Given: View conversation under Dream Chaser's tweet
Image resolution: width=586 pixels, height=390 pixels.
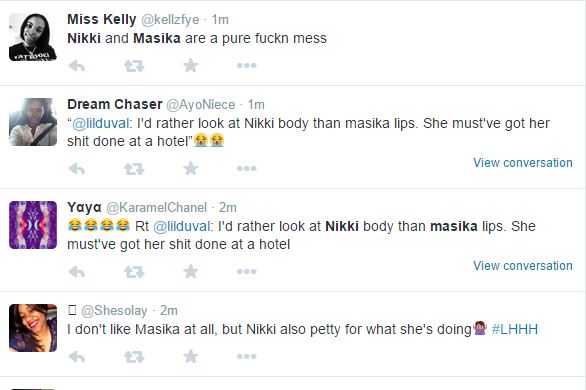Looking at the screenshot, I should coord(523,163).
